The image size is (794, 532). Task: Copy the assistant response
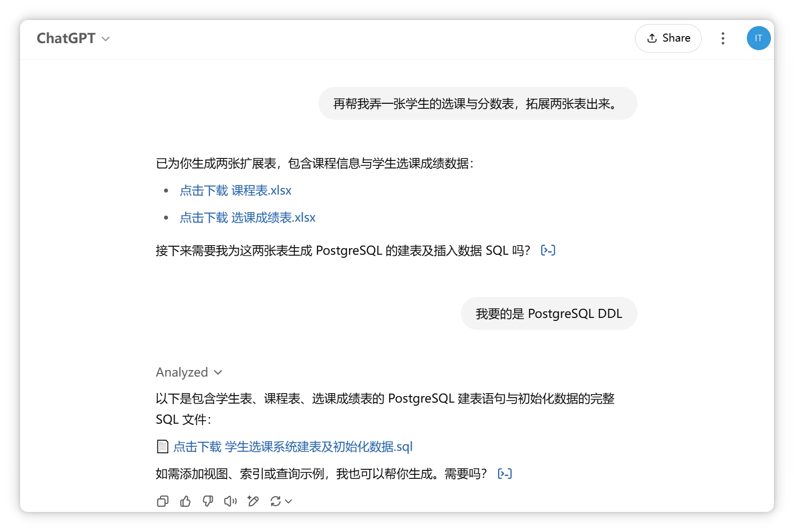click(x=163, y=501)
